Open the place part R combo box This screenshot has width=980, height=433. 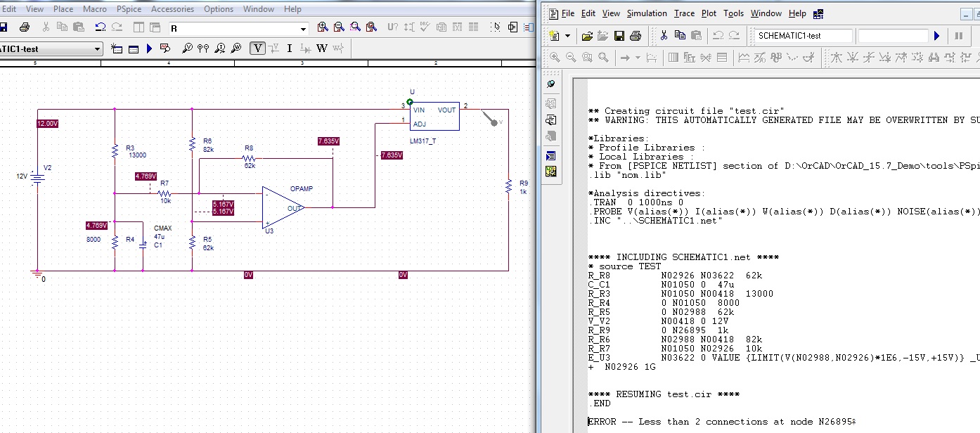(238, 29)
